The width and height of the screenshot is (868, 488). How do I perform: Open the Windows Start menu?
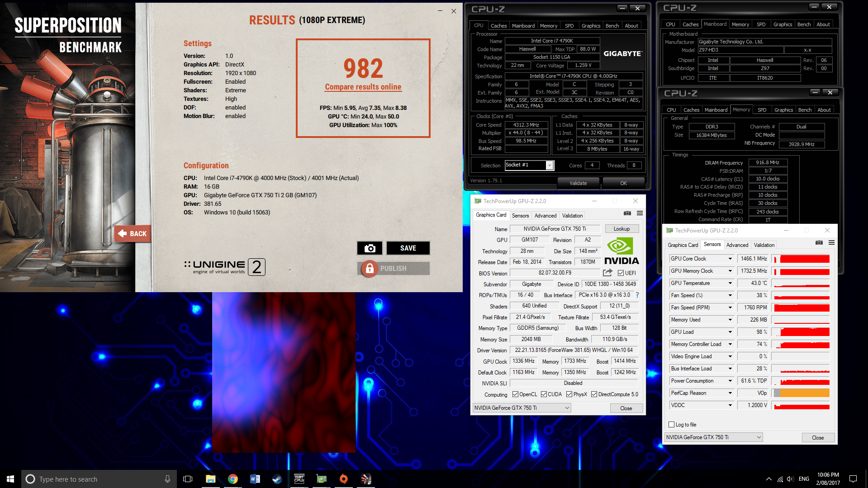click(x=10, y=479)
